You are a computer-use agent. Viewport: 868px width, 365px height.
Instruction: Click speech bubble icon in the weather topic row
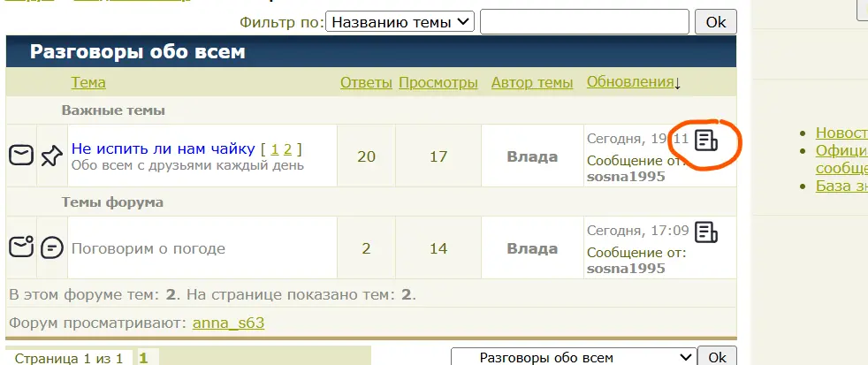[52, 247]
